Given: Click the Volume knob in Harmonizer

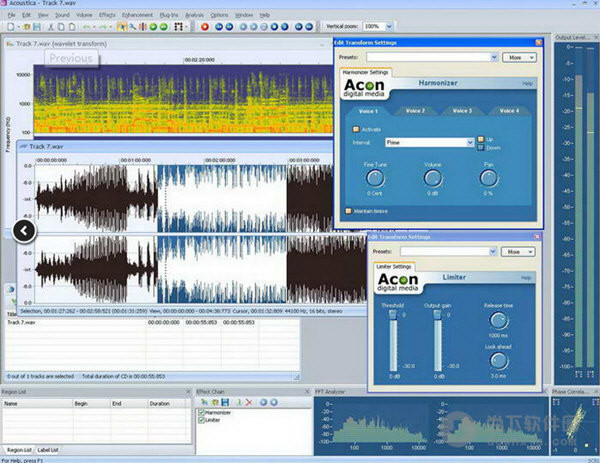Looking at the screenshot, I should click(x=433, y=177).
